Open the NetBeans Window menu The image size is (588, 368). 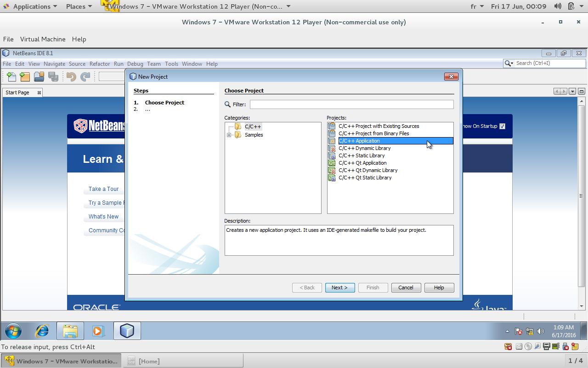(x=192, y=64)
